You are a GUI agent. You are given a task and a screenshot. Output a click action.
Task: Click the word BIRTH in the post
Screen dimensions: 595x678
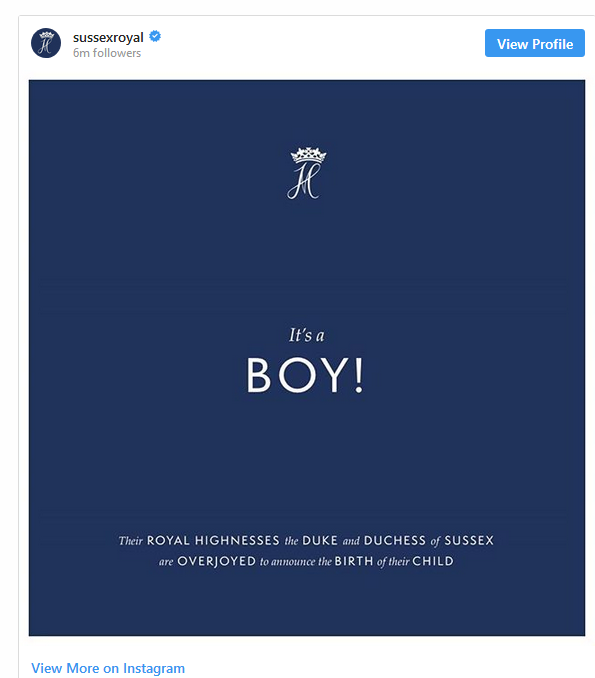(354, 561)
